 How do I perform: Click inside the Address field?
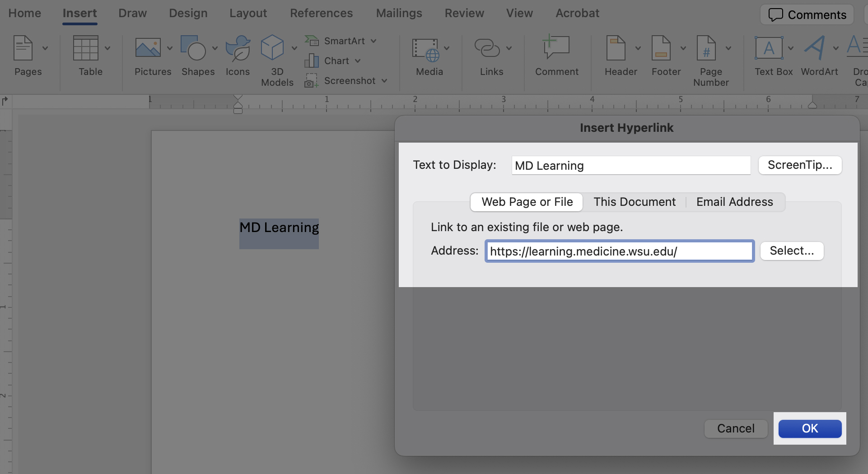[x=619, y=251]
